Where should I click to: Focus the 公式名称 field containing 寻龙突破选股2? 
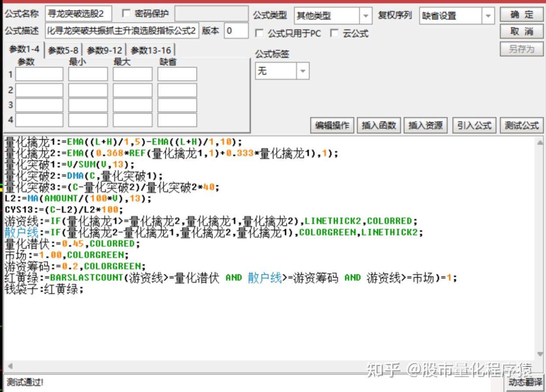click(79, 14)
